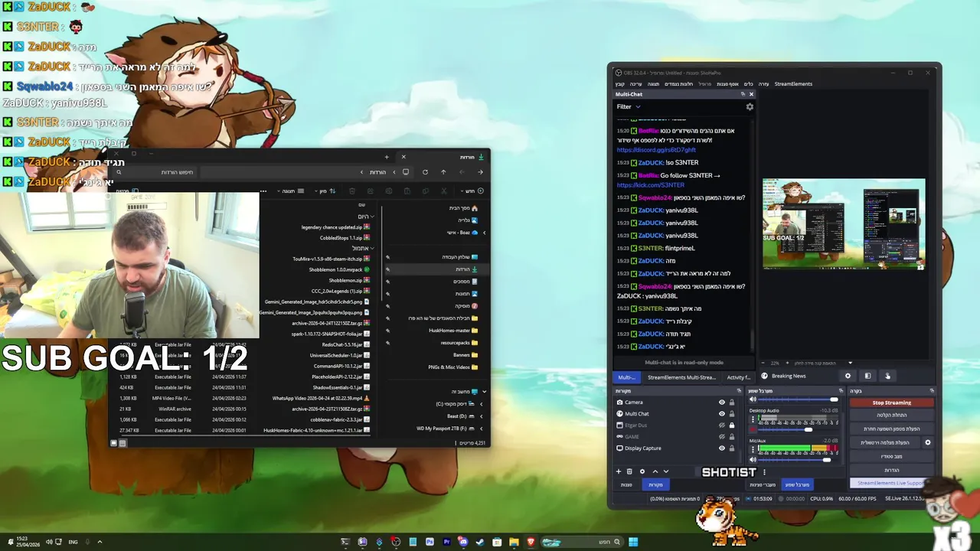The width and height of the screenshot is (980, 551).
Task: Open Home in Explorer navigation pane
Action: pyautogui.click(x=464, y=208)
